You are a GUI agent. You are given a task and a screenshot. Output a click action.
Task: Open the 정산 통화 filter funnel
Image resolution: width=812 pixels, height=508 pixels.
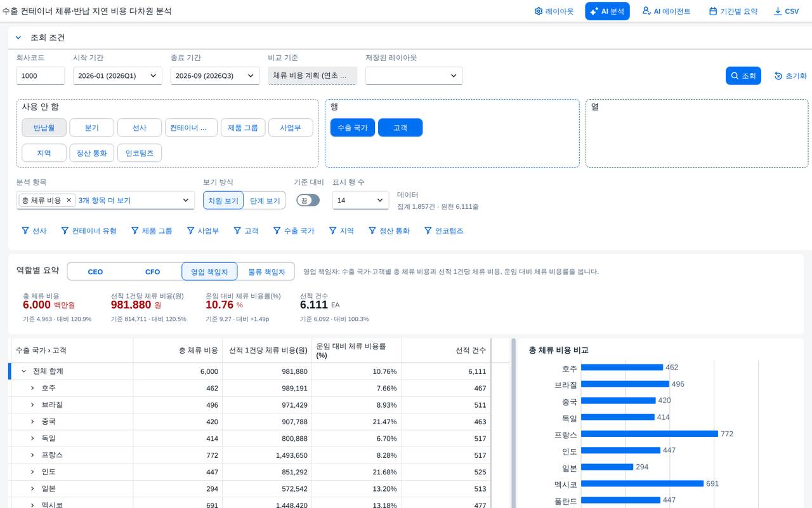pyautogui.click(x=372, y=231)
